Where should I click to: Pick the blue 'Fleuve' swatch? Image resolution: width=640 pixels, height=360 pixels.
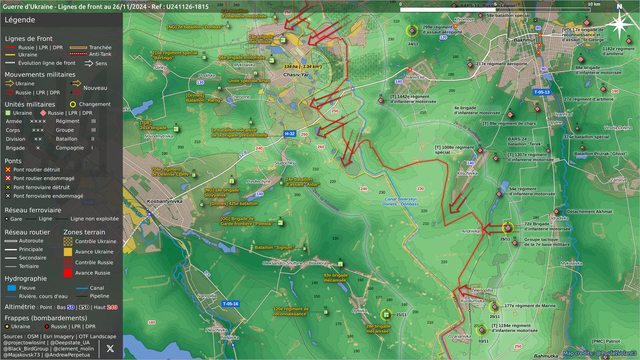point(12,288)
